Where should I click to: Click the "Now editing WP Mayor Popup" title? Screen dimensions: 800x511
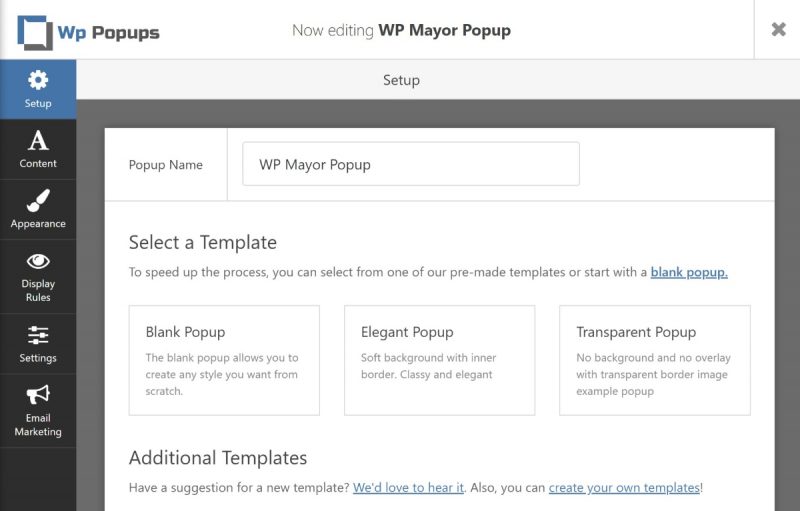pos(401,31)
